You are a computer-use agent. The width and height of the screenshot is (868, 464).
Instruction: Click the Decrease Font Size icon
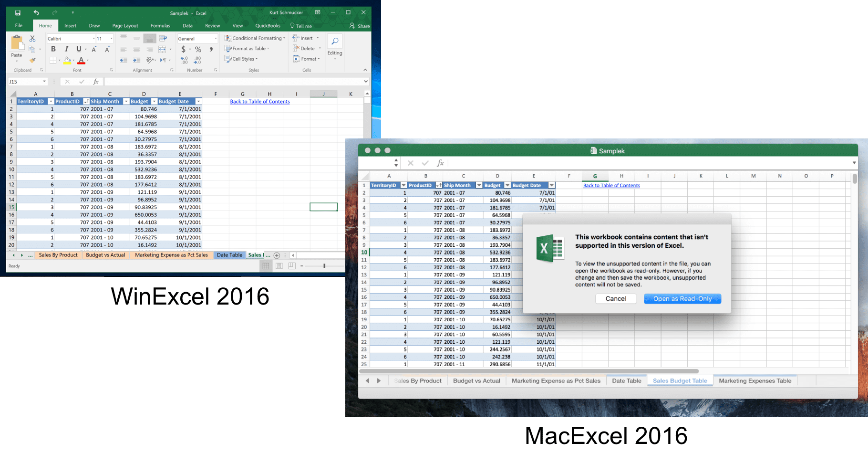(x=107, y=49)
